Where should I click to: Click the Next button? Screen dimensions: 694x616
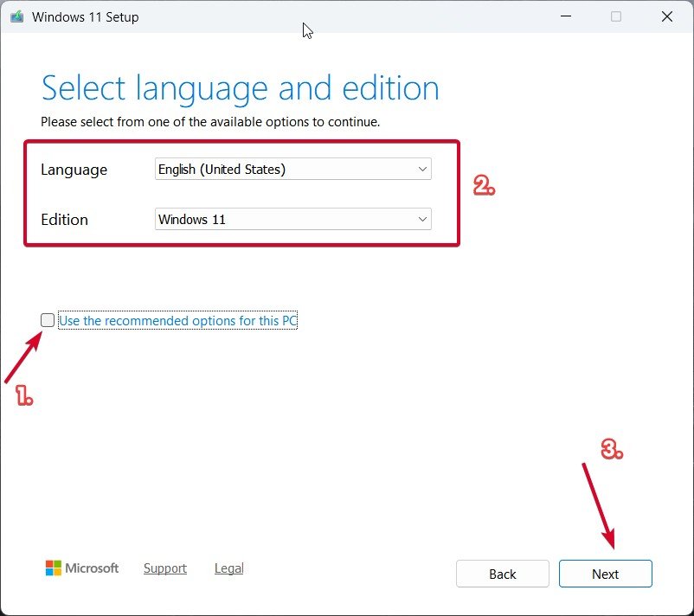[x=605, y=573]
